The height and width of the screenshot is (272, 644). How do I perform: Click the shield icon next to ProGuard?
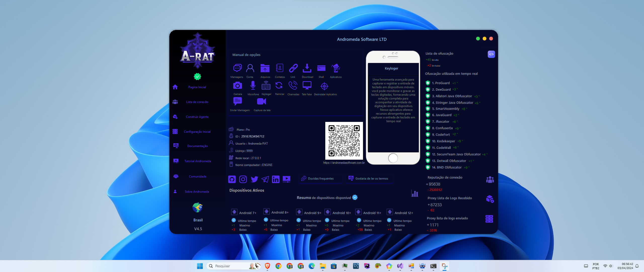(428, 83)
